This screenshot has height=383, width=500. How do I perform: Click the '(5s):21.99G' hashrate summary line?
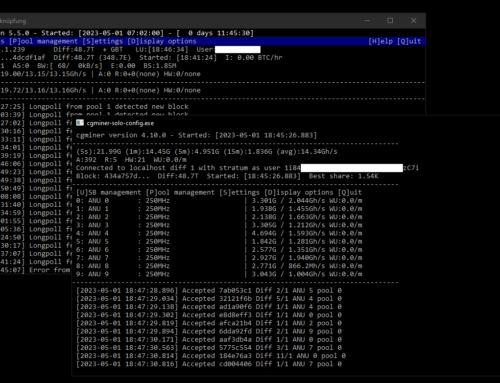pos(207,152)
